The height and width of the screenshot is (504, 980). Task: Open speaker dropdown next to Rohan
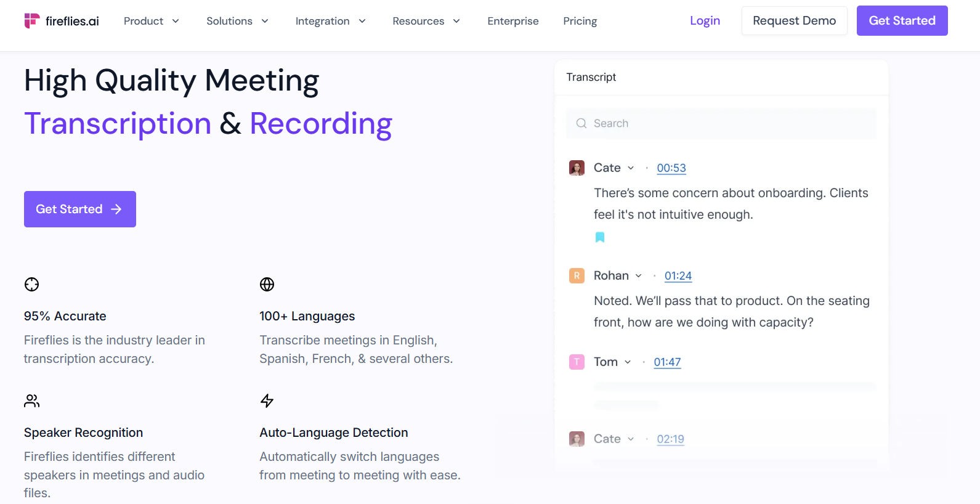pyautogui.click(x=639, y=276)
